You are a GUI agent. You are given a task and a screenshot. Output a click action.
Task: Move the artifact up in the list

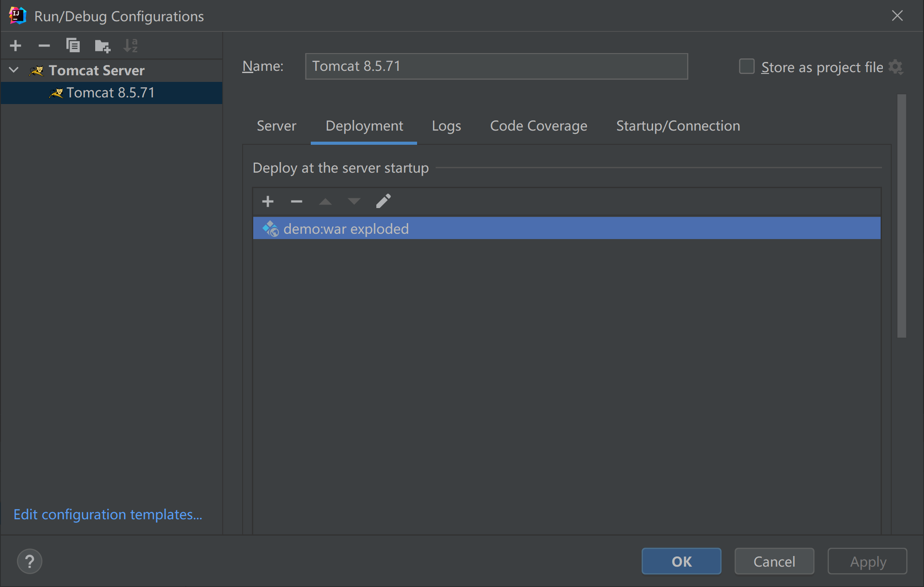[325, 201]
